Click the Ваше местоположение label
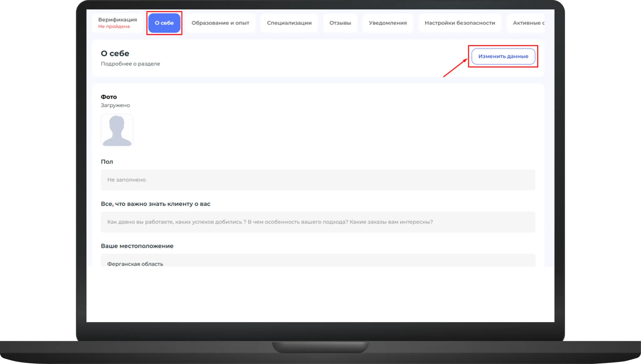The height and width of the screenshot is (364, 641). (137, 246)
